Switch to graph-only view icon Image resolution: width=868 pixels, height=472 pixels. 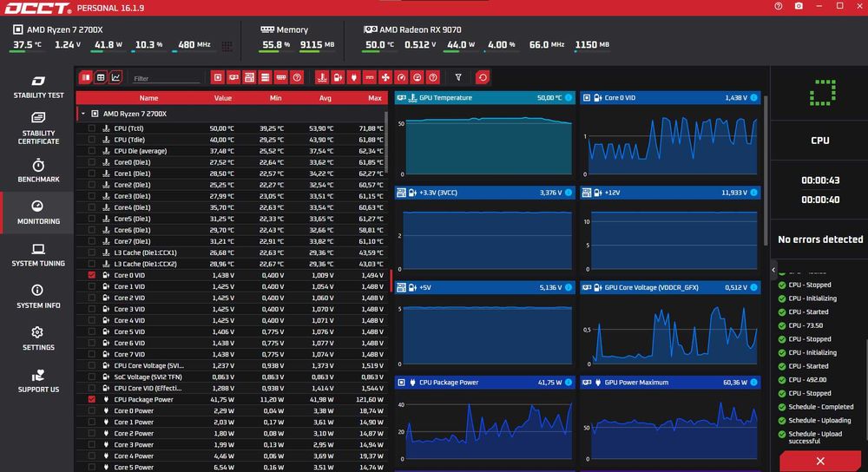(115, 77)
